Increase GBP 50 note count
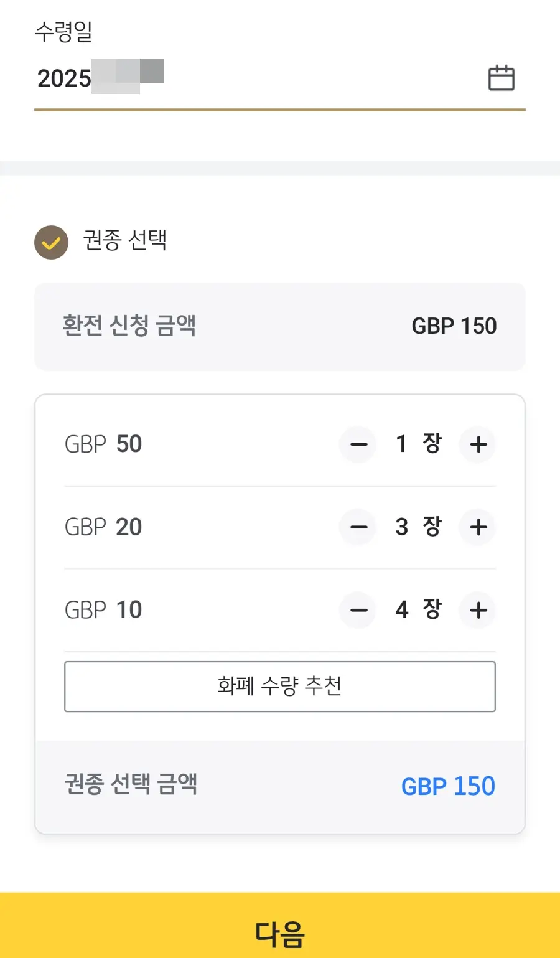560x958 pixels. (478, 444)
